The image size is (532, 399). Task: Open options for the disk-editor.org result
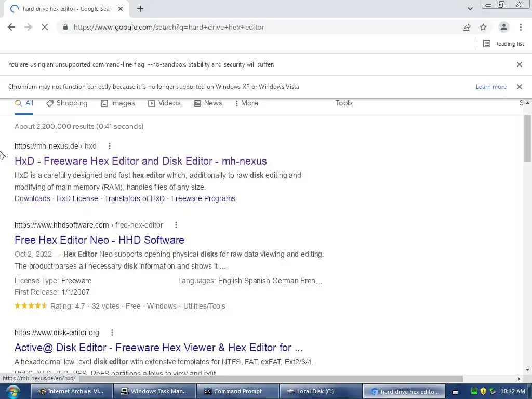click(112, 333)
